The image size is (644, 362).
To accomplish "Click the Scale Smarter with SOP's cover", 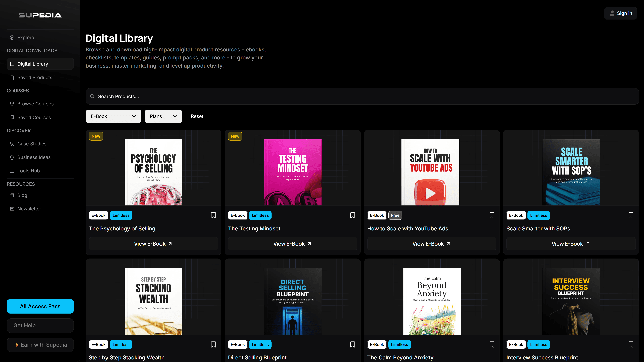I will click(x=571, y=172).
